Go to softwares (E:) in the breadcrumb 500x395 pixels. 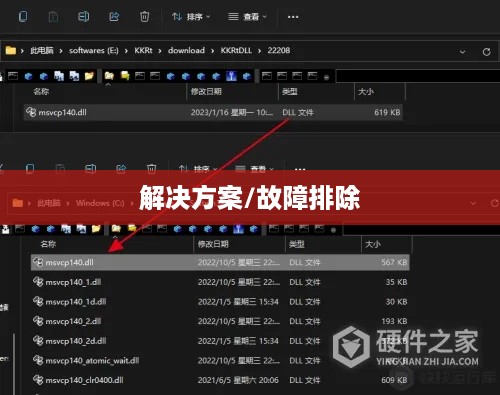[94, 50]
